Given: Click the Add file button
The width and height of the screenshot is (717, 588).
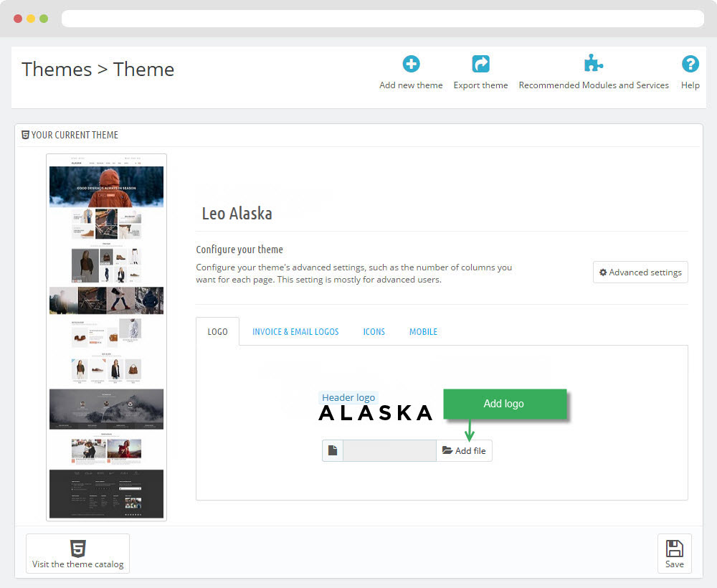Looking at the screenshot, I should [x=464, y=450].
